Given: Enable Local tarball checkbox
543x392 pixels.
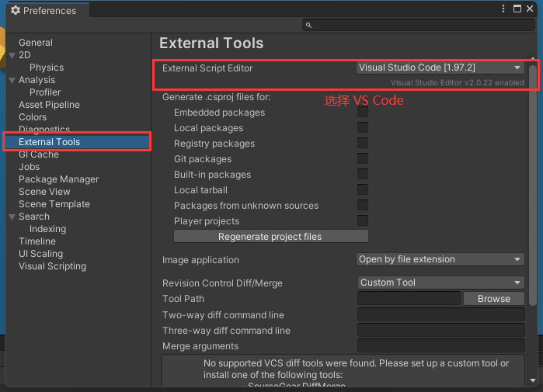Looking at the screenshot, I should (363, 190).
